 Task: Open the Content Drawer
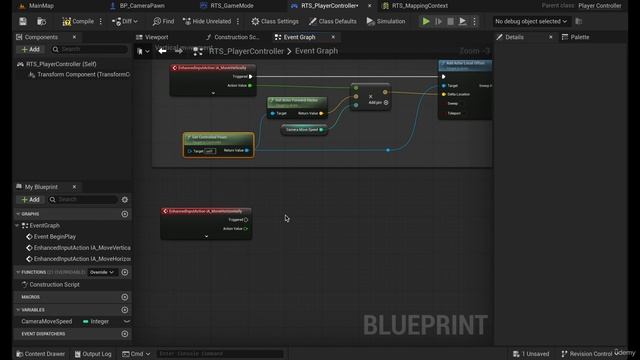[x=40, y=354]
